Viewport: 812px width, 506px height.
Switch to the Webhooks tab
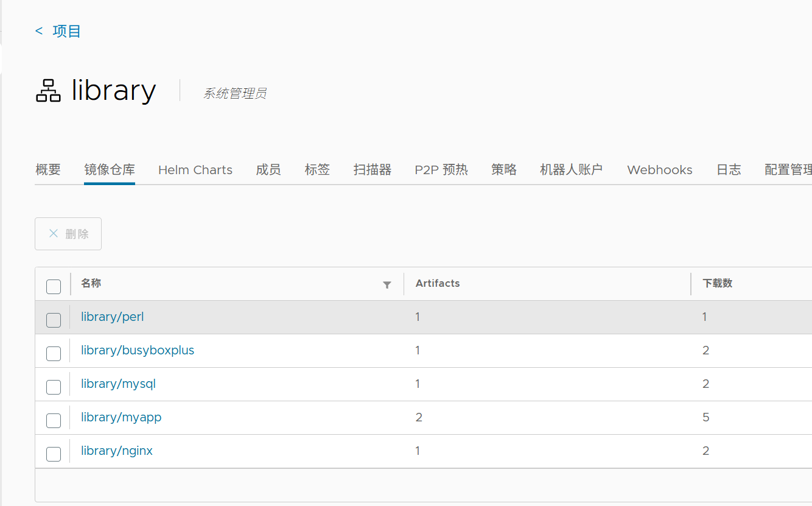pos(660,170)
